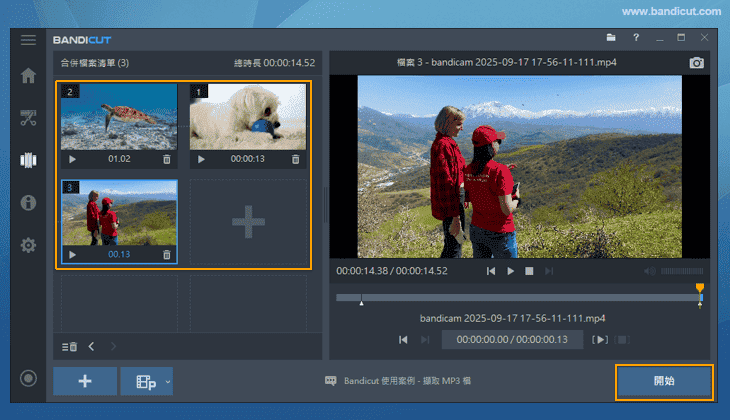The height and width of the screenshot is (420, 730).
Task: Open the hamburger menu at top left
Action: click(x=28, y=40)
